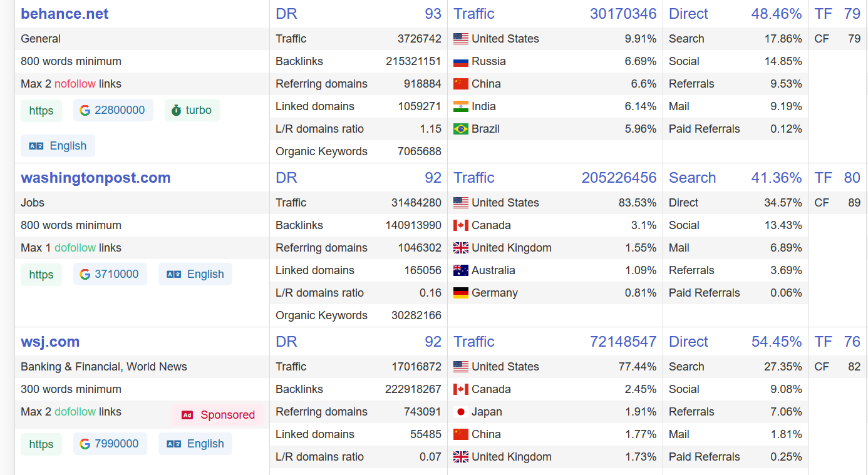This screenshot has height=475, width=868.
Task: Click the Search 41.36% heading
Action: pos(735,178)
